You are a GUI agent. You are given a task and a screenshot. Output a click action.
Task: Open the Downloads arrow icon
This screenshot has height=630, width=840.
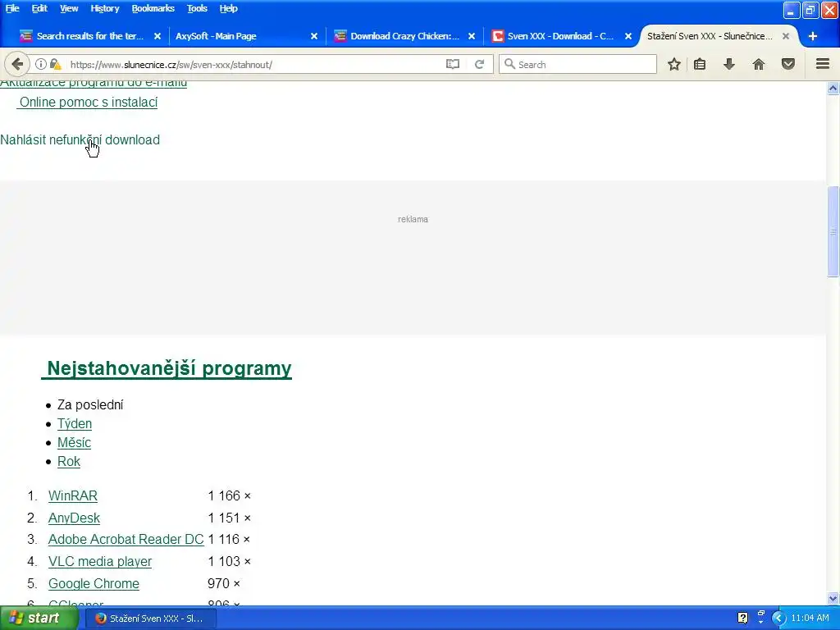pos(728,64)
